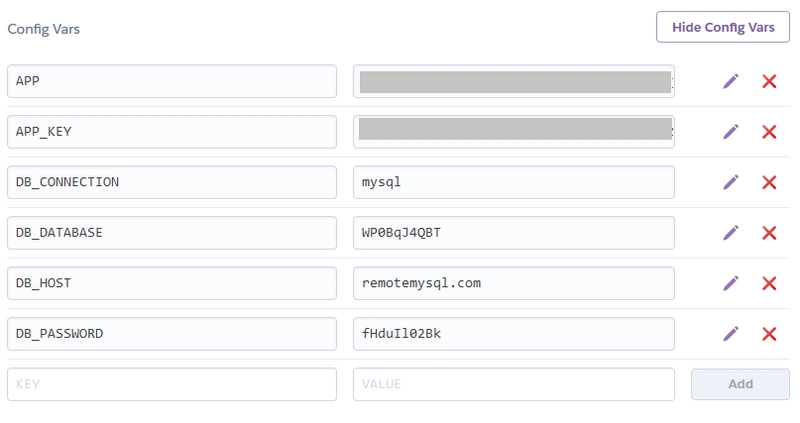Remove the APP_KEY variable with red X
800x423 pixels.
pos(769,132)
